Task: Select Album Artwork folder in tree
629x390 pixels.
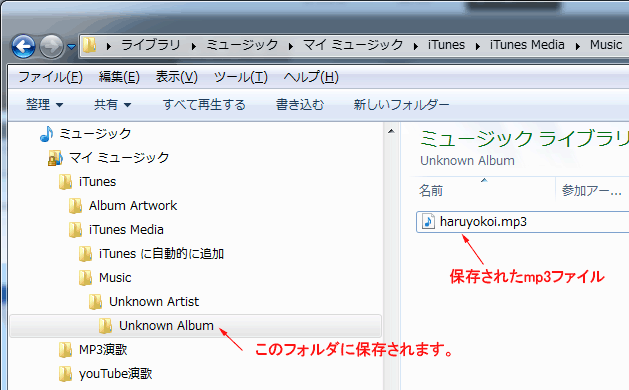Action: coord(133,206)
